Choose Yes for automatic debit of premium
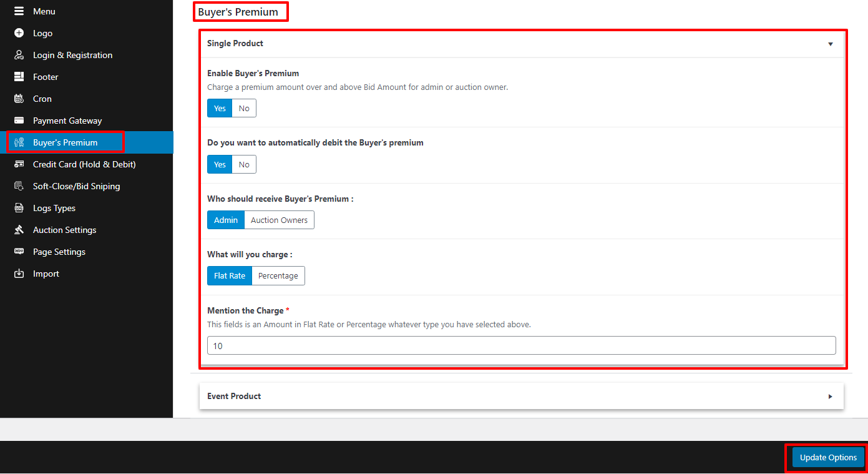Screen dimensions: 868x474 pos(220,164)
